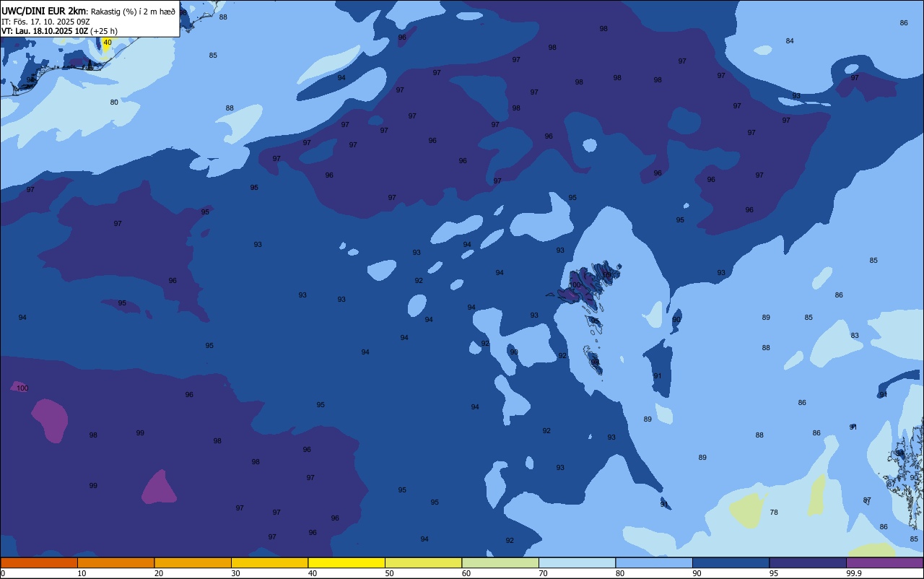This screenshot has width=924, height=579.
Task: Click the 95–99.9 dark indigo legend swatch
Action: tap(808, 562)
